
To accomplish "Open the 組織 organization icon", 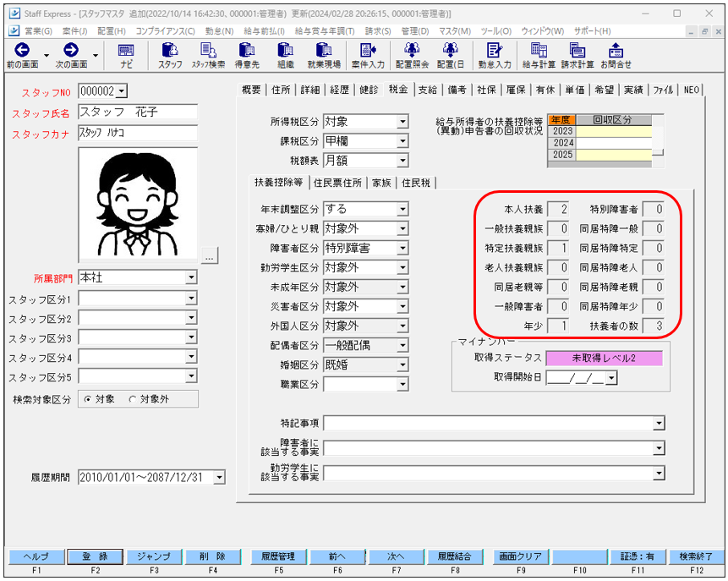I will click(x=285, y=55).
